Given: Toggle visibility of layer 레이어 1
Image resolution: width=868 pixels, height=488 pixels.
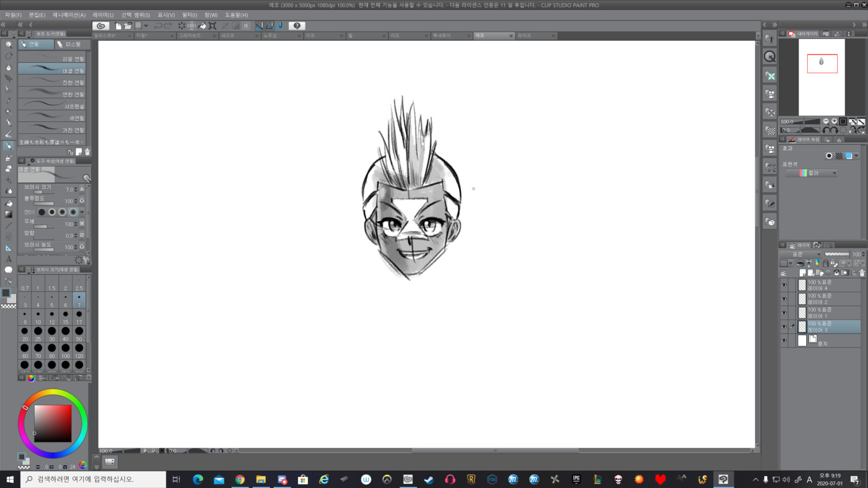Looking at the screenshot, I should point(784,313).
